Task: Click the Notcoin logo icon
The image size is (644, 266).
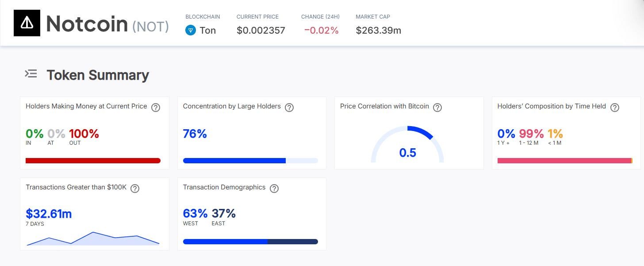Action: click(27, 23)
